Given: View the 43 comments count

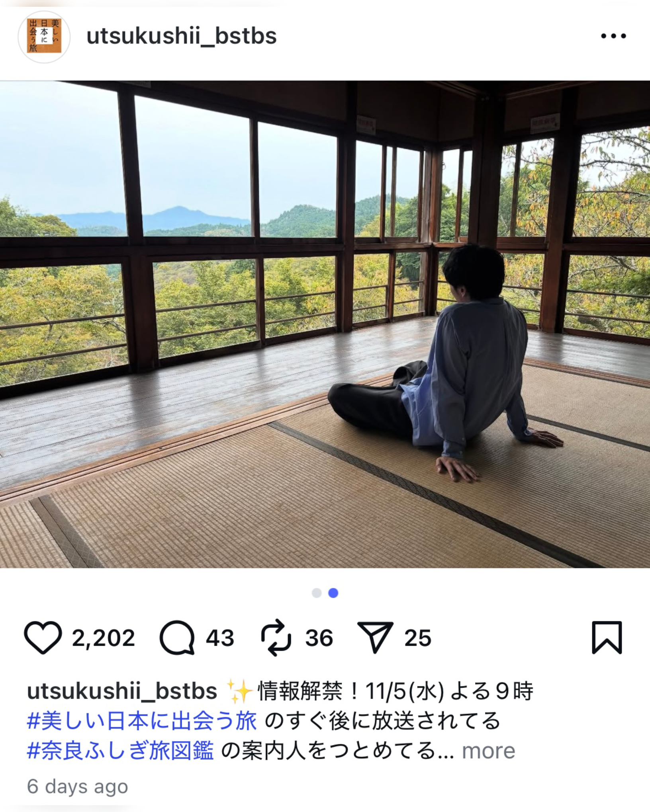Looking at the screenshot, I should click(220, 638).
